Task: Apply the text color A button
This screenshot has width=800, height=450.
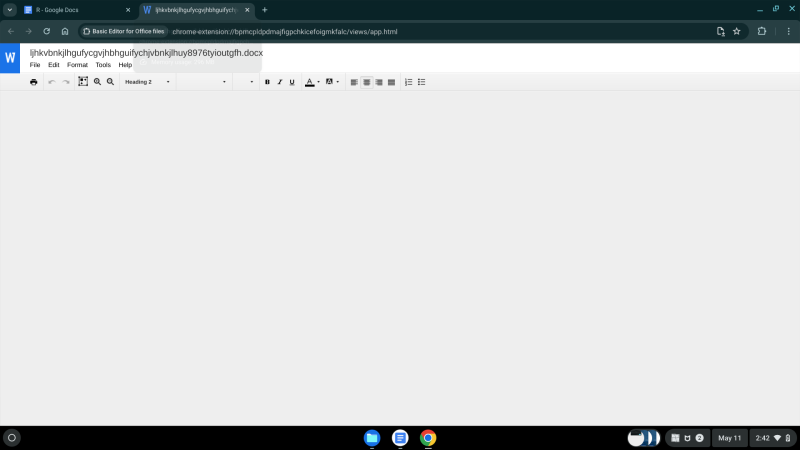Action: pyautogui.click(x=310, y=82)
